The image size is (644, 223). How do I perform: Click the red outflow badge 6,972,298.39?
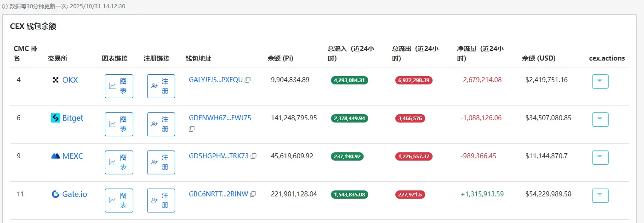pos(414,80)
